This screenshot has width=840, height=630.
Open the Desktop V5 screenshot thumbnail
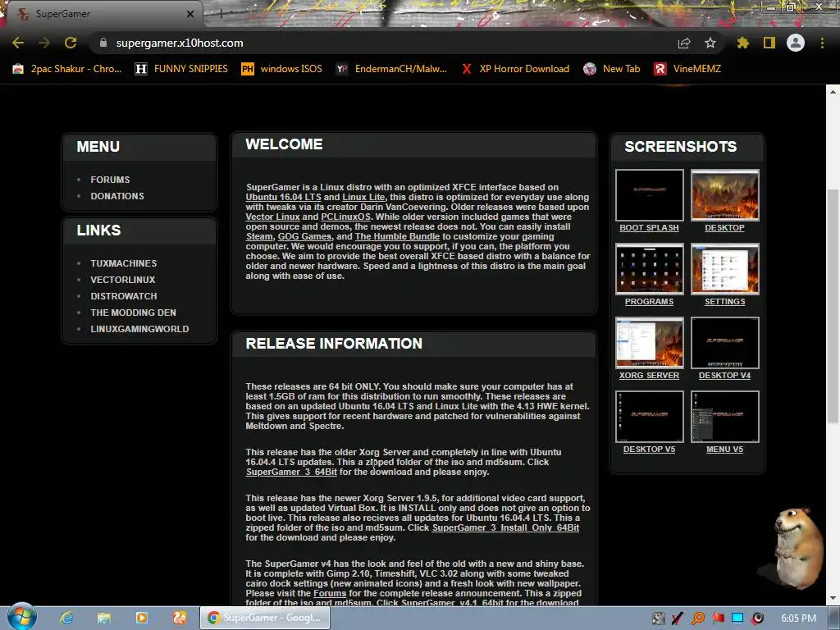click(x=650, y=417)
